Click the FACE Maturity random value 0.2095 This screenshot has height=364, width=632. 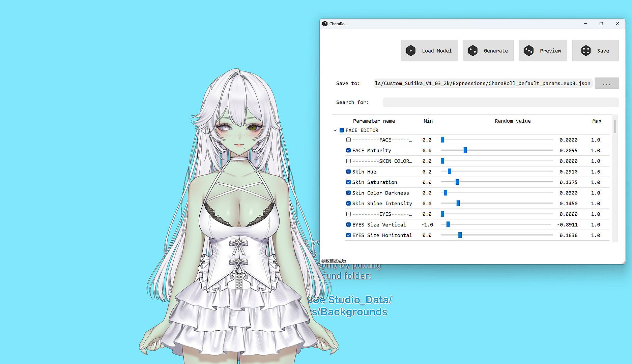(x=569, y=151)
